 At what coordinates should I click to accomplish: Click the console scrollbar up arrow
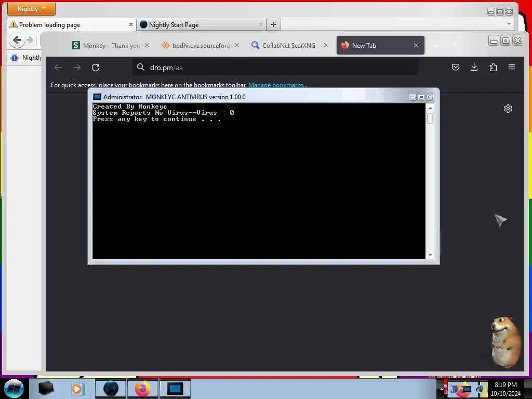430,109
